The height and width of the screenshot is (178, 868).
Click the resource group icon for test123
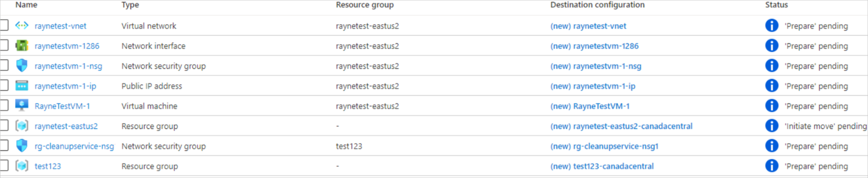(x=22, y=166)
